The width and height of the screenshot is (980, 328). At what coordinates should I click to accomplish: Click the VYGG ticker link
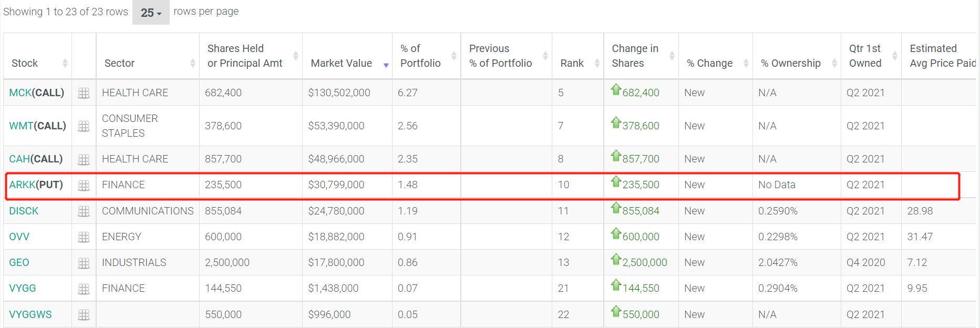tap(23, 289)
